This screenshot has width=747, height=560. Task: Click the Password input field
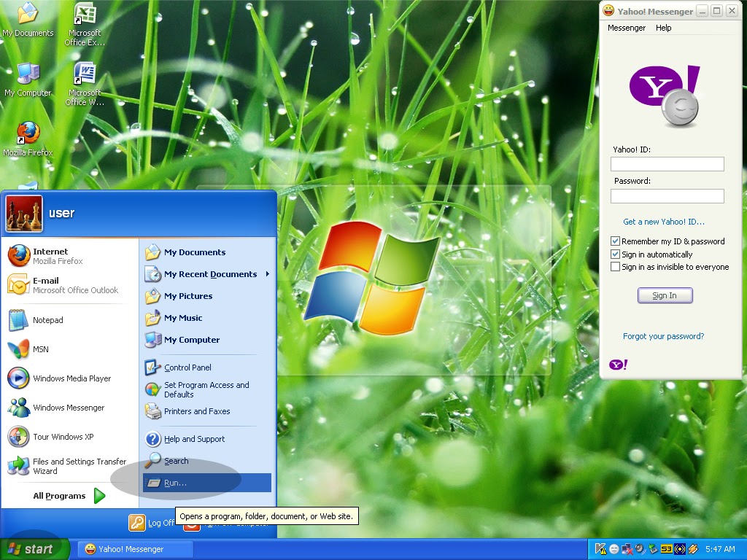coord(667,195)
